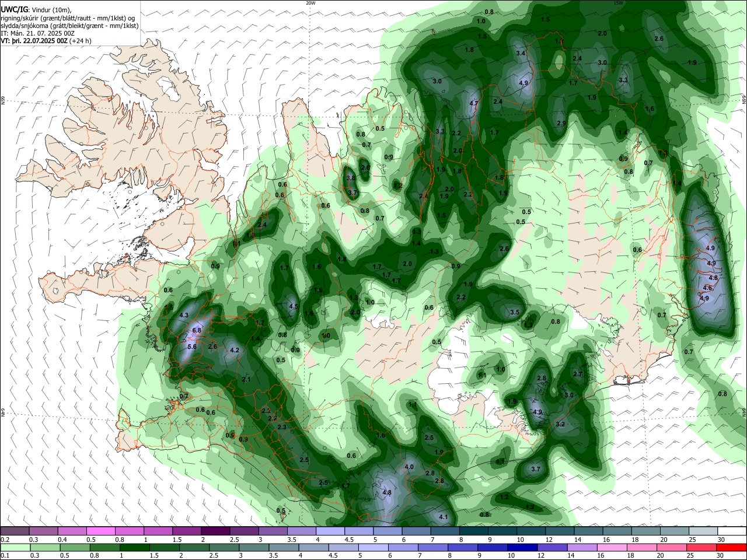Click the 4.5 precipitation value on the map

(x=294, y=307)
